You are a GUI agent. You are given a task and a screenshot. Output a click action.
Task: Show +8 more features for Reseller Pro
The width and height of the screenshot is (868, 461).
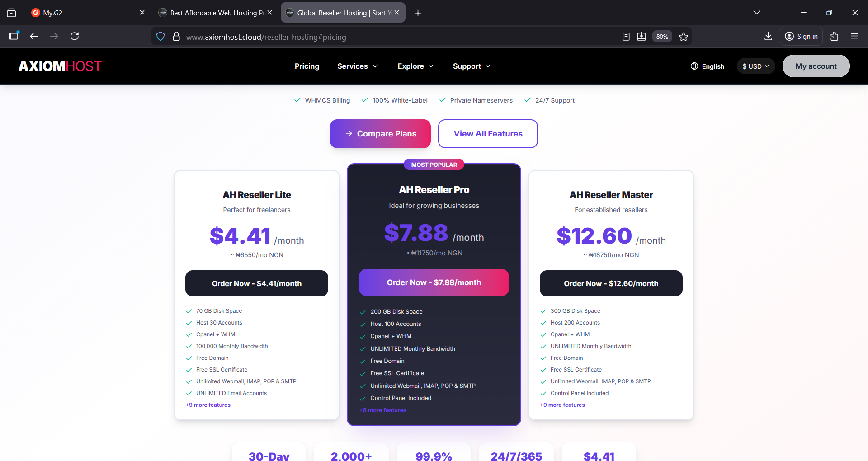(x=383, y=410)
